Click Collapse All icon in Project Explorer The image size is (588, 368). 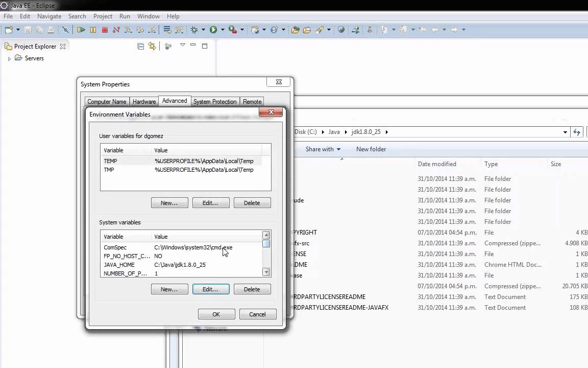tap(141, 46)
